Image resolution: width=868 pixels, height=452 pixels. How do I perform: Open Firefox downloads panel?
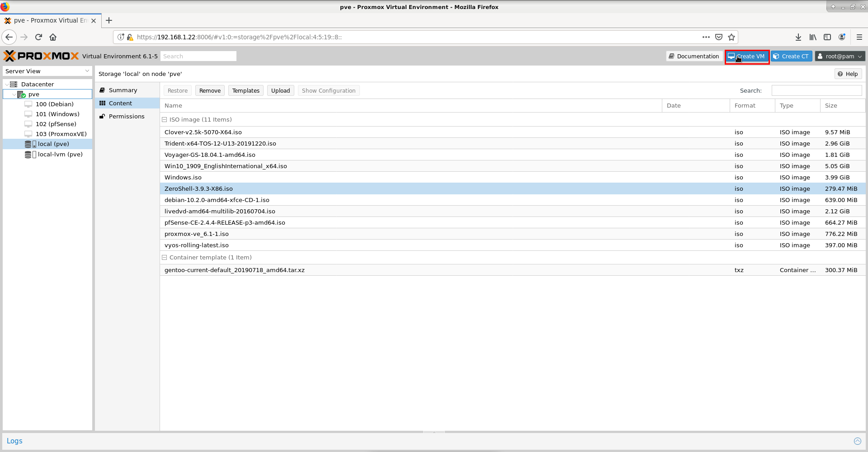coord(798,37)
